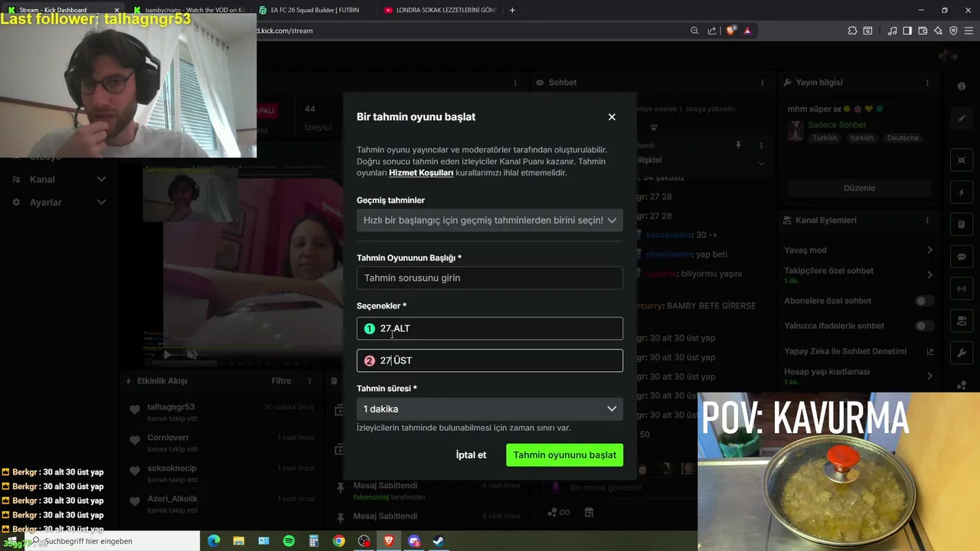This screenshot has height=551, width=980.
Task: Click the info icon in right sidebar
Action: (962, 86)
